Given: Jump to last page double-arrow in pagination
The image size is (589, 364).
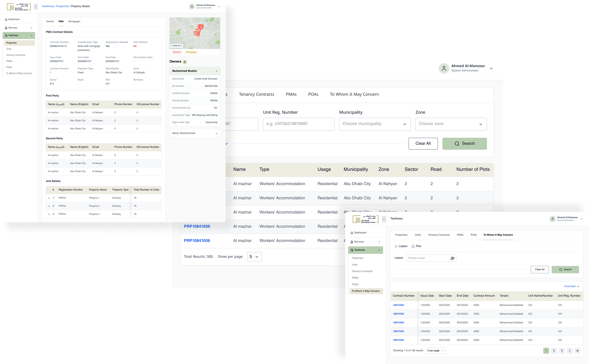Looking at the screenshot, I should click(577, 351).
